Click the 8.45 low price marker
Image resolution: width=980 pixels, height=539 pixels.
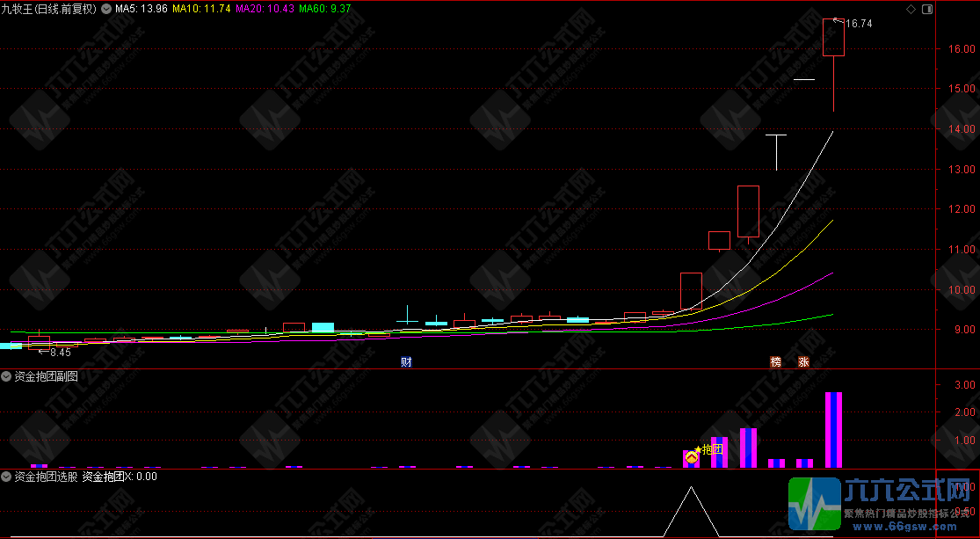pos(59,352)
